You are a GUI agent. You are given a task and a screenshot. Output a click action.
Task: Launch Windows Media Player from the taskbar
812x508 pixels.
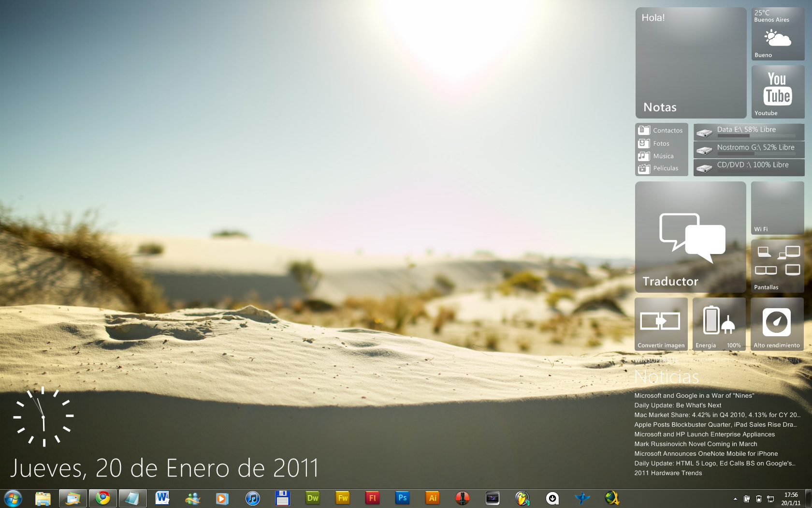222,498
